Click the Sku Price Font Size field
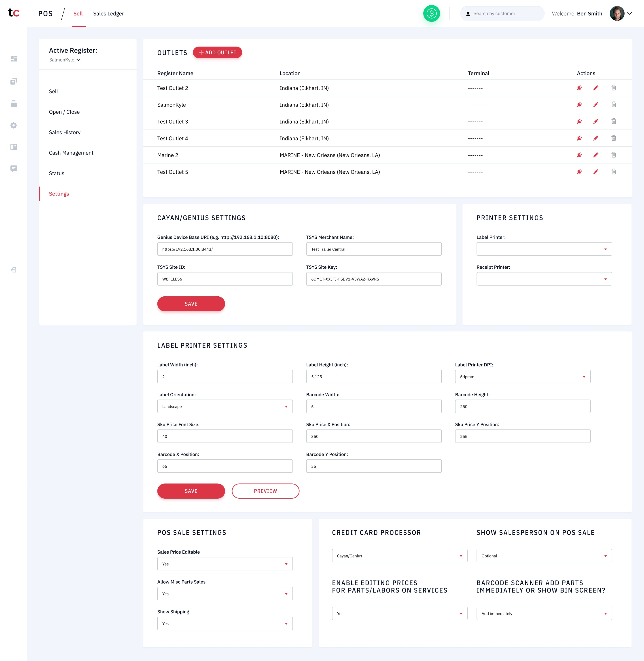644x661 pixels. (x=225, y=436)
